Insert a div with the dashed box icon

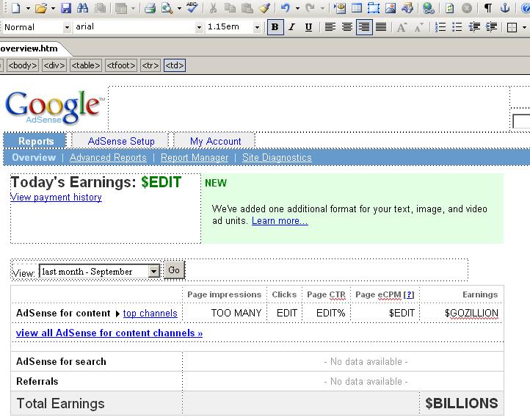pos(374,8)
